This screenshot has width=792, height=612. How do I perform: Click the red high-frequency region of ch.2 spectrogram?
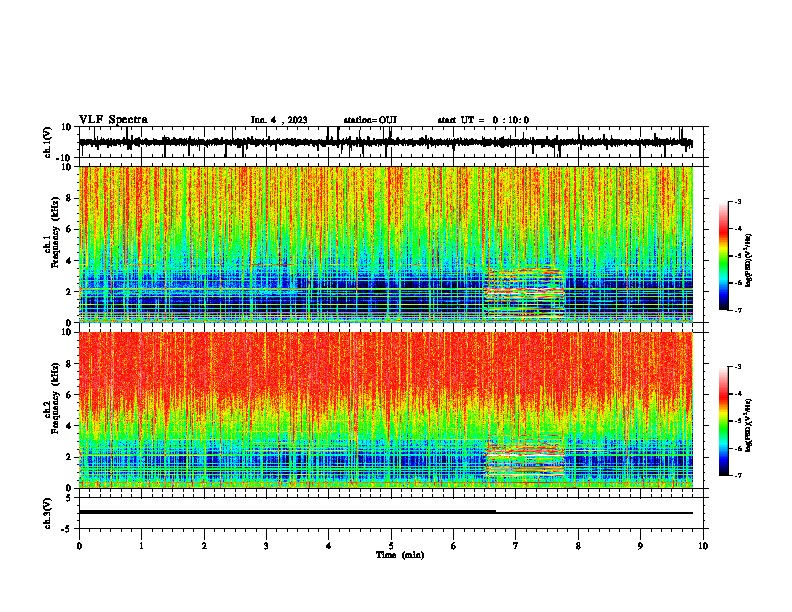[385, 364]
